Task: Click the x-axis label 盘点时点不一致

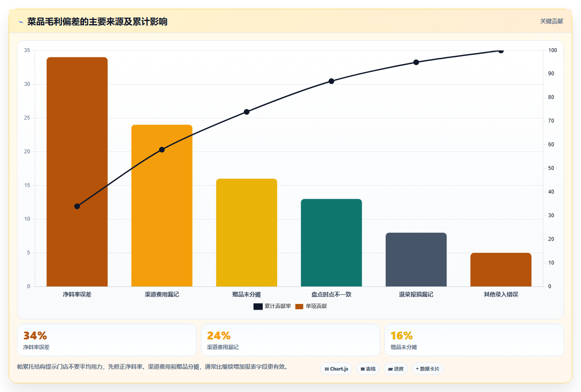Action: pos(331,294)
